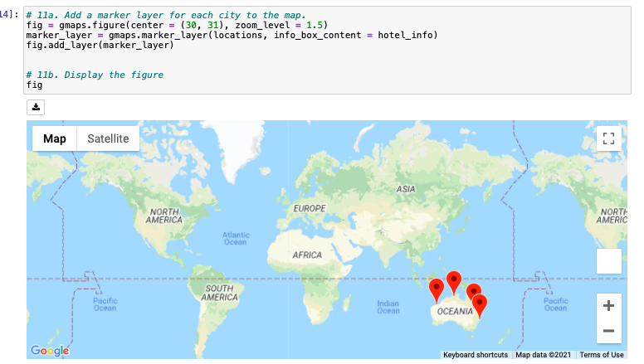Zoom in with the plus button
The image size is (644, 364).
(608, 306)
